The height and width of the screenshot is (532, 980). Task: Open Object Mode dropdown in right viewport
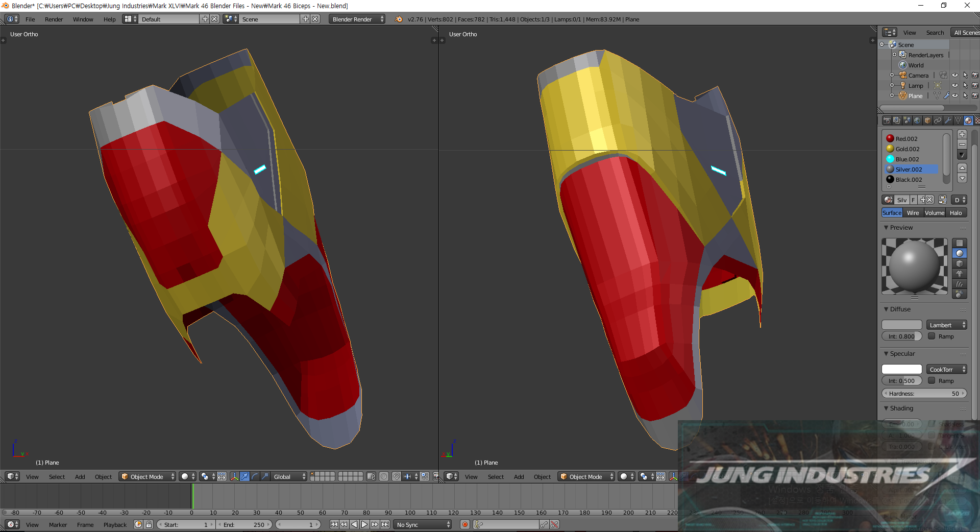[586, 476]
